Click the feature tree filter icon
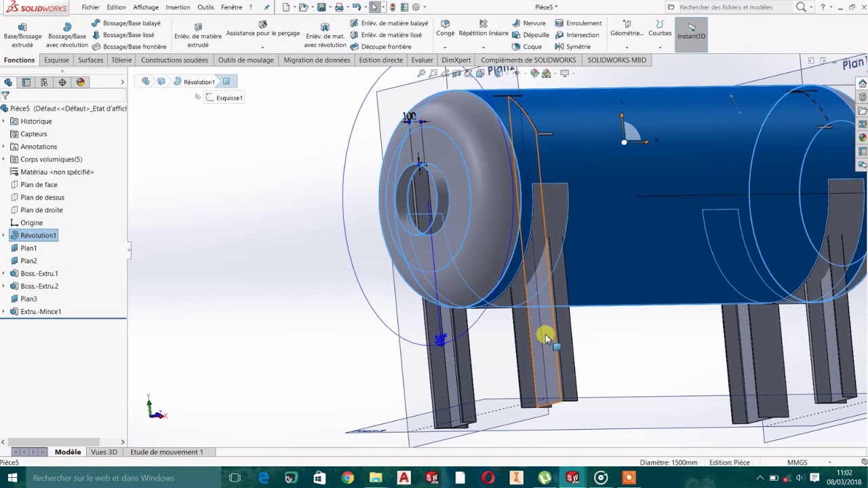This screenshot has height=488, width=868. (x=5, y=96)
